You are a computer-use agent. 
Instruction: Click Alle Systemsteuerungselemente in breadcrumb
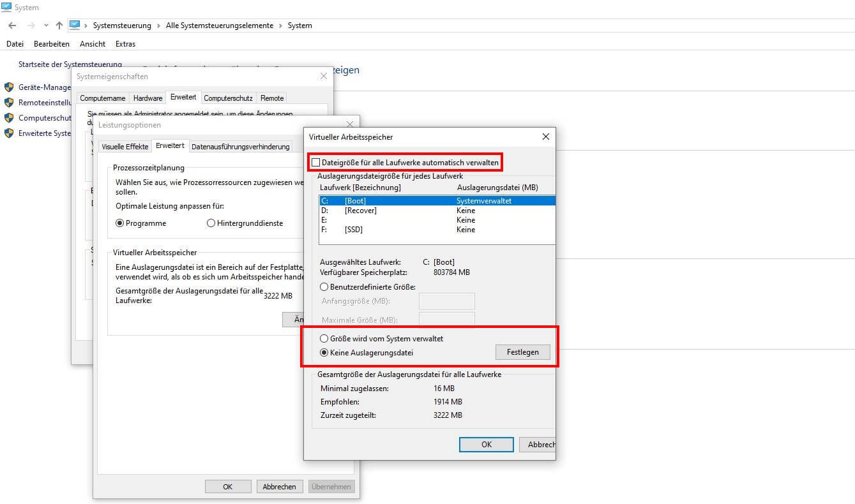pyautogui.click(x=219, y=26)
